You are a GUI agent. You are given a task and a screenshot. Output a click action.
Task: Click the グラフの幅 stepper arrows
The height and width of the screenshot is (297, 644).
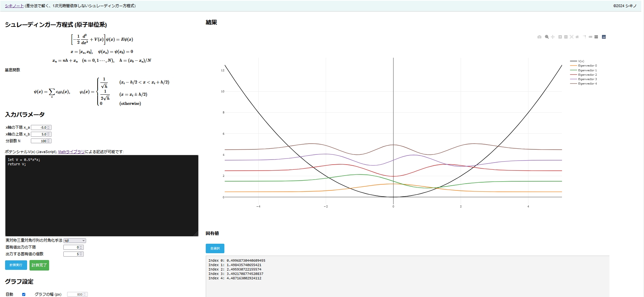tap(85, 295)
